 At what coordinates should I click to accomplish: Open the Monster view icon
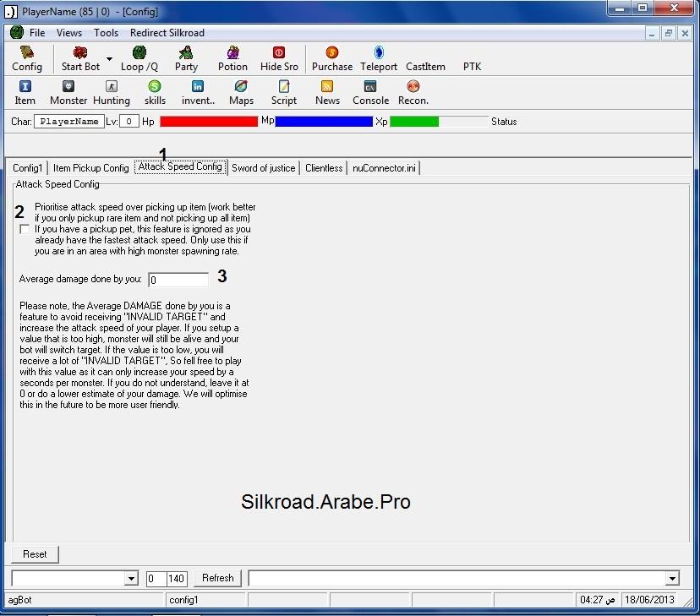[x=68, y=93]
